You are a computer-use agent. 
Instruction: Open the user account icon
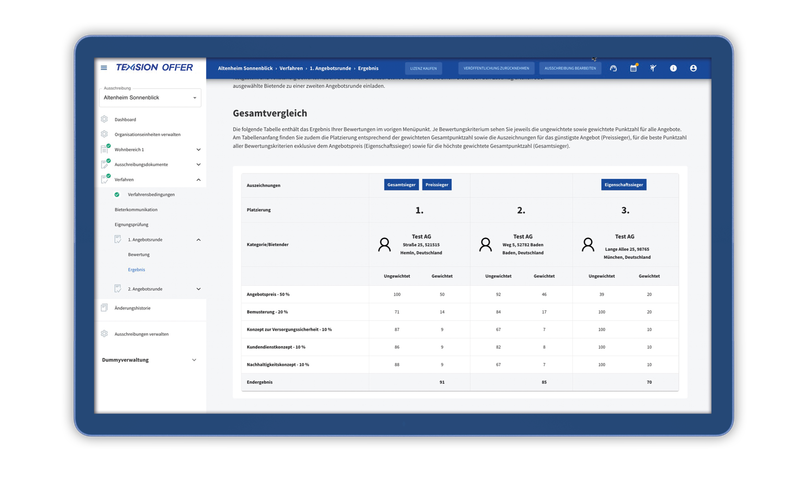[693, 68]
